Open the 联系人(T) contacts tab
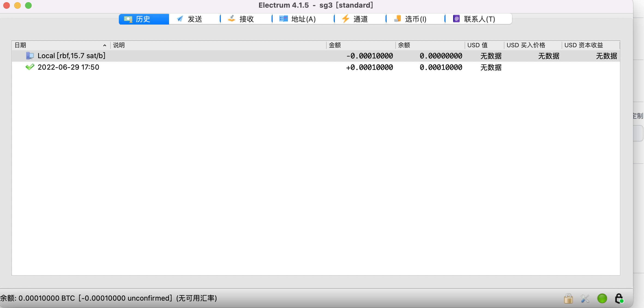Screen dimensions: 644x308 [479, 19]
